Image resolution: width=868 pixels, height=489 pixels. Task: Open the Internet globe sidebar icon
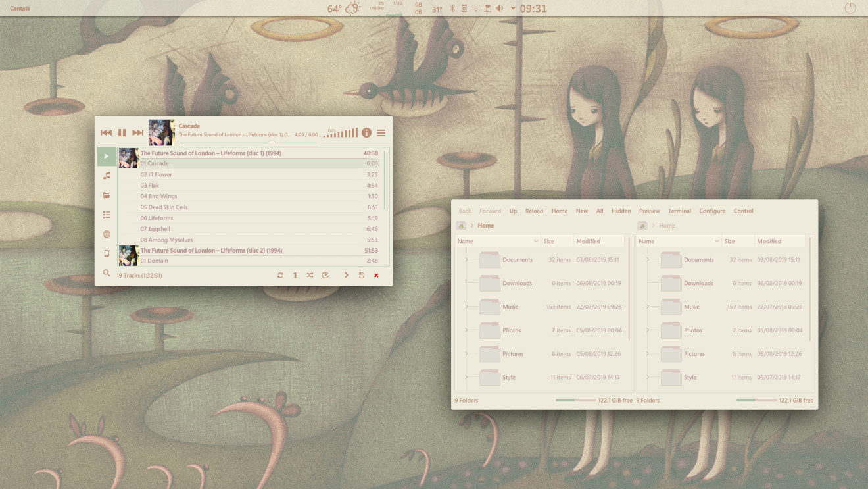107,234
